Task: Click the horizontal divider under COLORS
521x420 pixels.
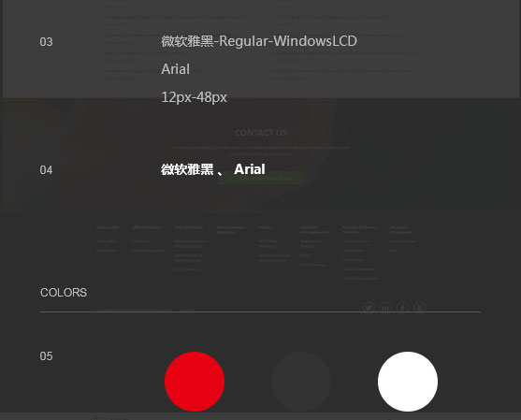Action: coord(260,312)
